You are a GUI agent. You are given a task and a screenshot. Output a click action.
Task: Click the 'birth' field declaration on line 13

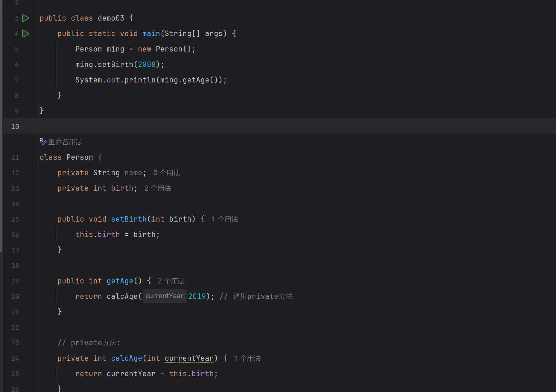[122, 188]
